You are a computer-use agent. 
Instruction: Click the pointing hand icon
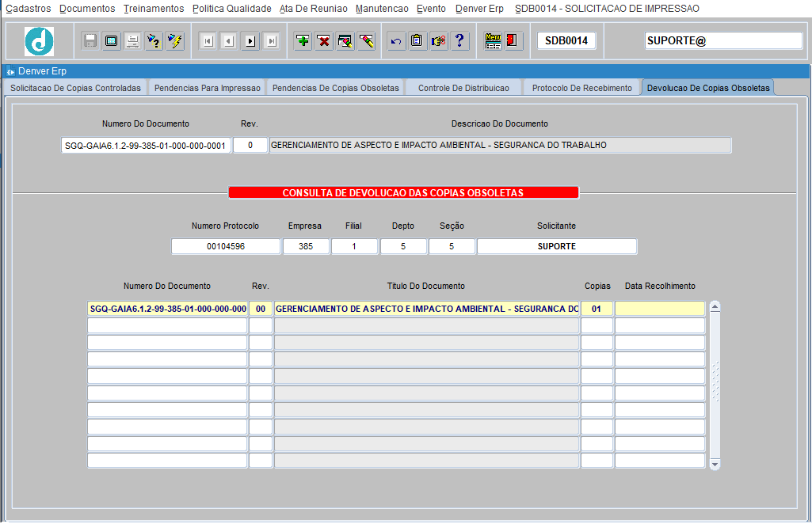(x=439, y=41)
